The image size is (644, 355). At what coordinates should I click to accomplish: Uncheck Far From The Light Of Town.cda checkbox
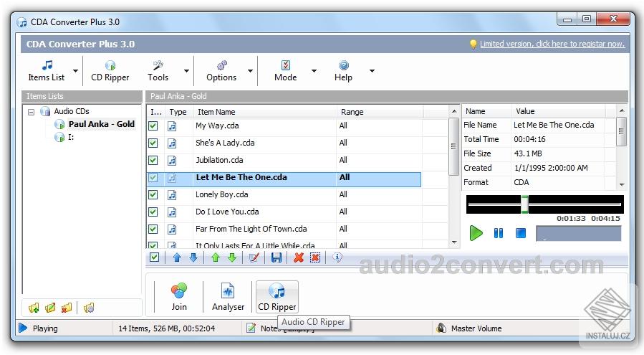tap(153, 229)
